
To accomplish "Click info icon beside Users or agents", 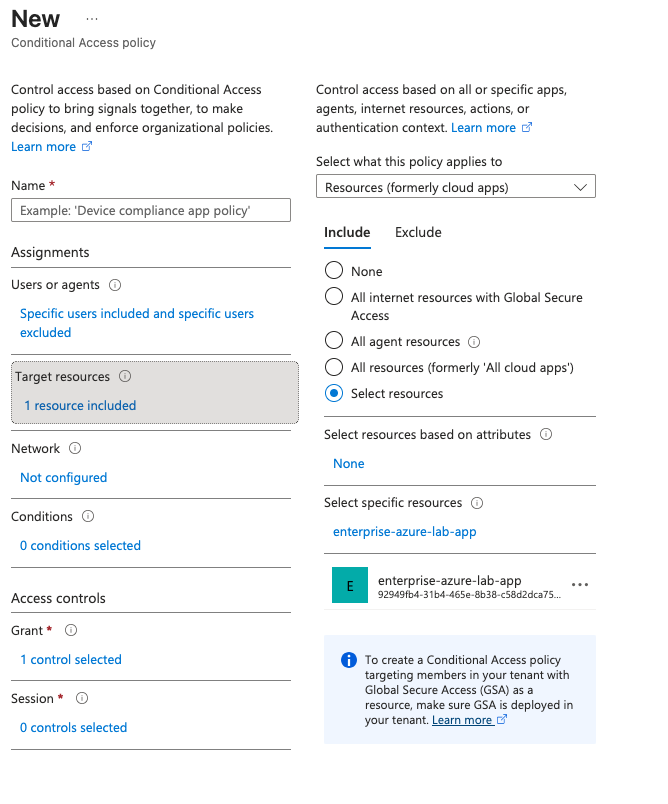I will point(115,285).
